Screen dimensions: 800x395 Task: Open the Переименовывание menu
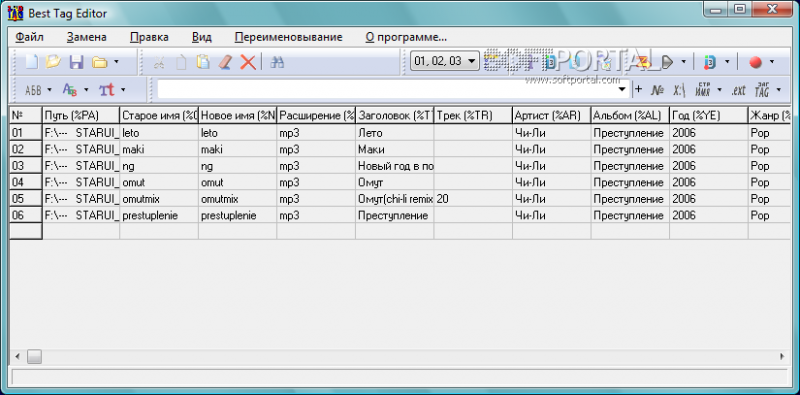click(289, 37)
